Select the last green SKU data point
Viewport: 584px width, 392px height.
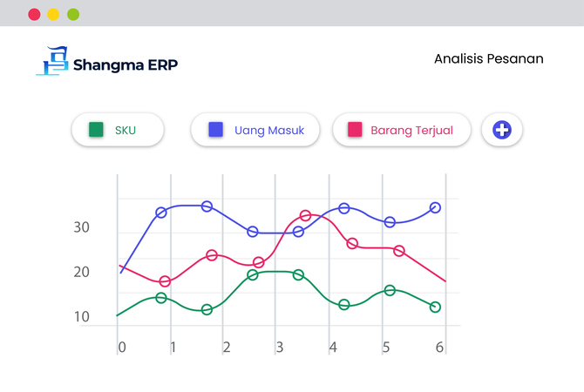point(435,307)
